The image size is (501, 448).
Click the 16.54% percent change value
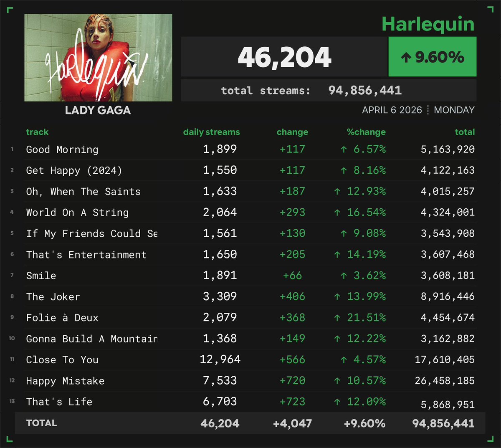click(x=360, y=212)
